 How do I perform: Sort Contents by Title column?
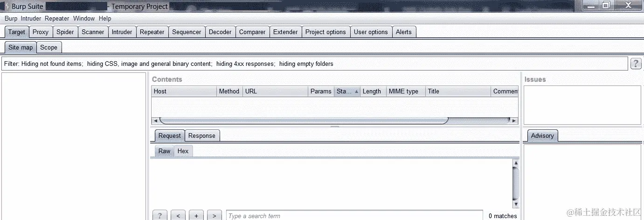[458, 92]
